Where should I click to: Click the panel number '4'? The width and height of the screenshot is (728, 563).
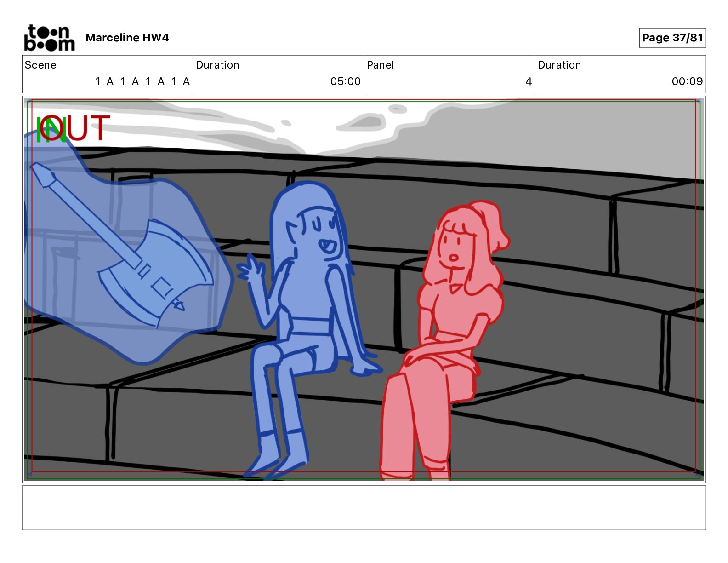coord(529,81)
